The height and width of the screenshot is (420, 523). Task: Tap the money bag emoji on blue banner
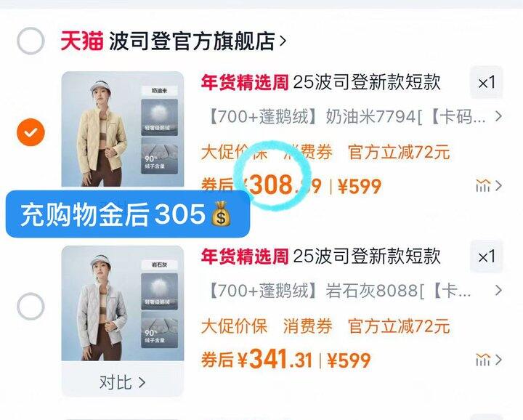coord(221,214)
